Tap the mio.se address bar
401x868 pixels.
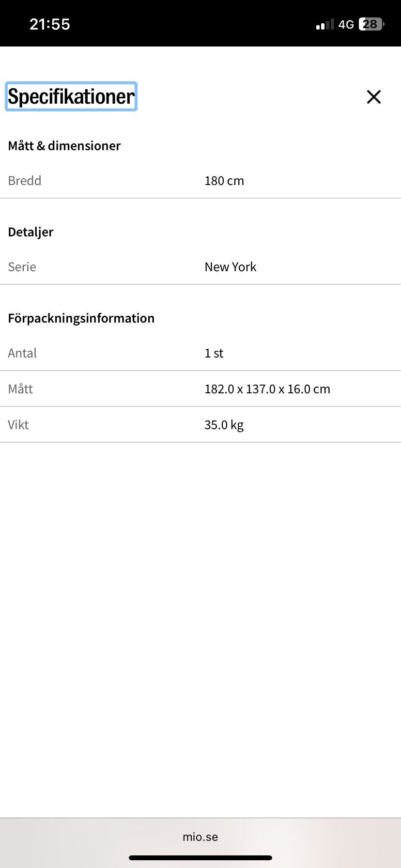(x=200, y=837)
